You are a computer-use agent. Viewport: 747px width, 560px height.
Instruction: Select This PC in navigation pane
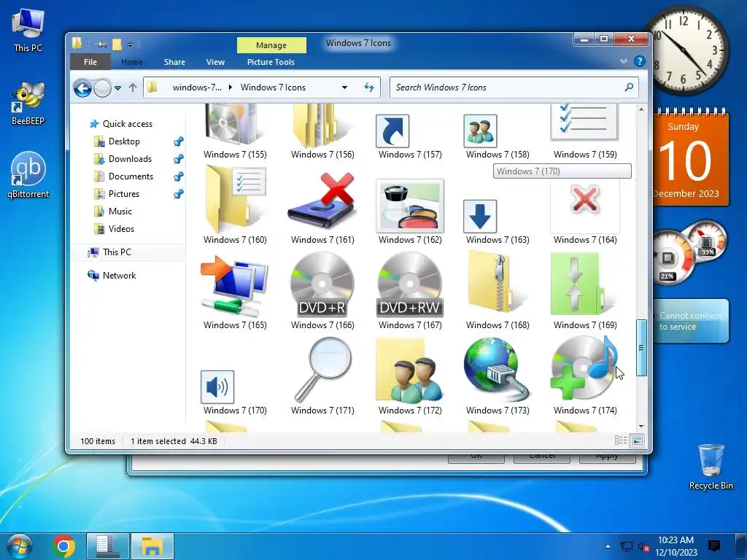tap(127, 252)
